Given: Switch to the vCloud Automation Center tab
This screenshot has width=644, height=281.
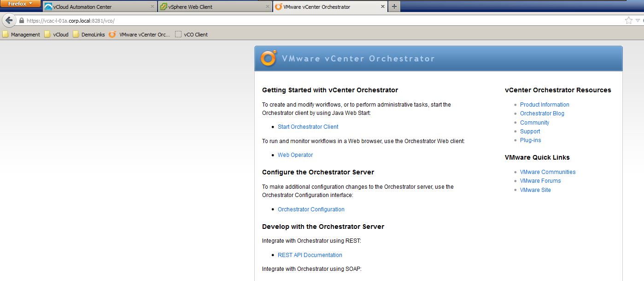Looking at the screenshot, I should 100,7.
